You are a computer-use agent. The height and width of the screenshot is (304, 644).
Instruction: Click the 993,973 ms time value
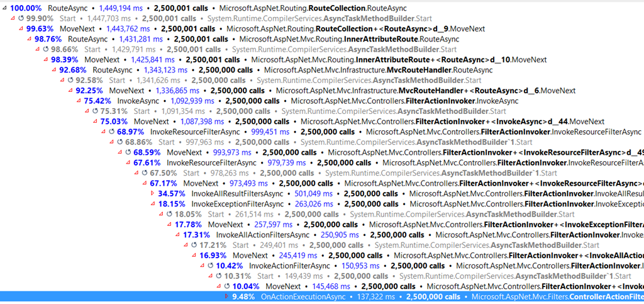tap(233, 152)
